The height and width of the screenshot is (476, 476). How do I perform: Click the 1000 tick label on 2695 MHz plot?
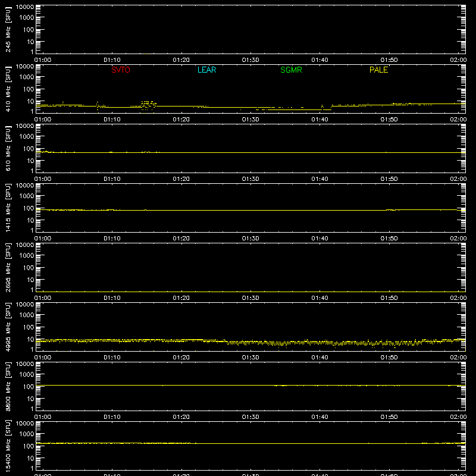pyautogui.click(x=27, y=255)
